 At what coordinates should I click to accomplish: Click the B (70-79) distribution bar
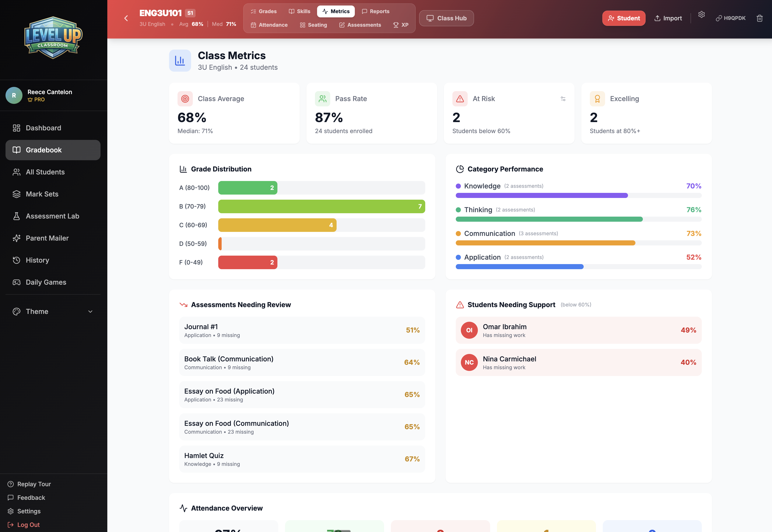(x=321, y=206)
